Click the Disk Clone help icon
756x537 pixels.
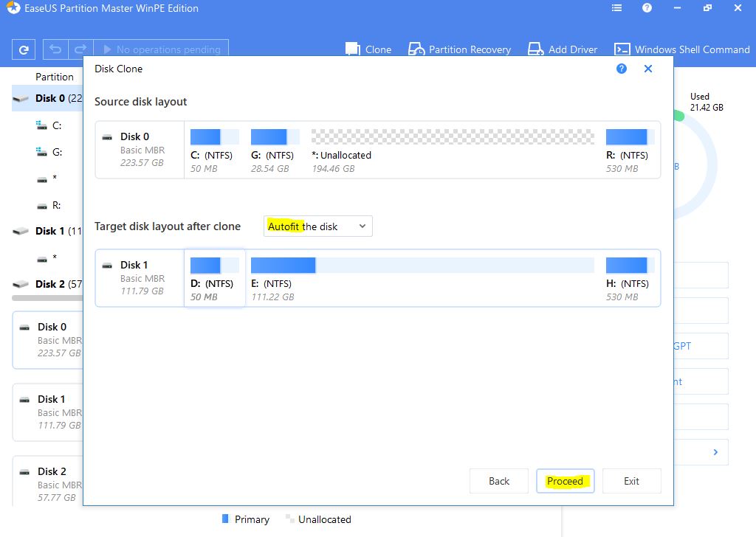point(622,69)
